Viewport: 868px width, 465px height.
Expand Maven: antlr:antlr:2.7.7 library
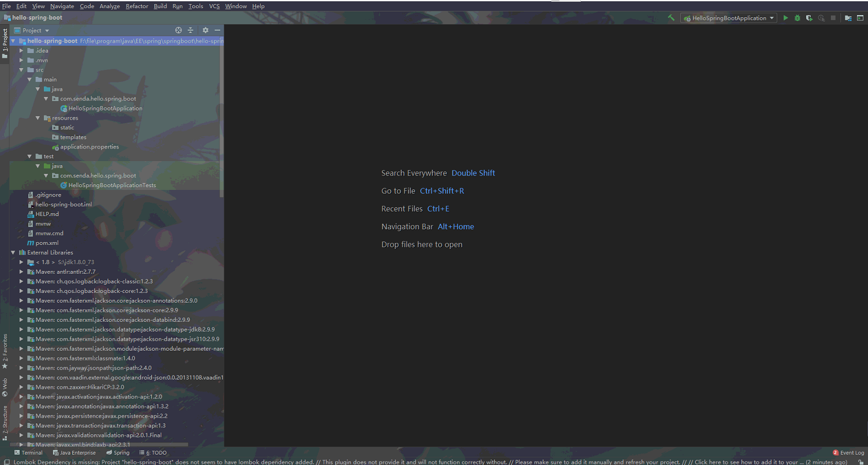click(x=22, y=272)
